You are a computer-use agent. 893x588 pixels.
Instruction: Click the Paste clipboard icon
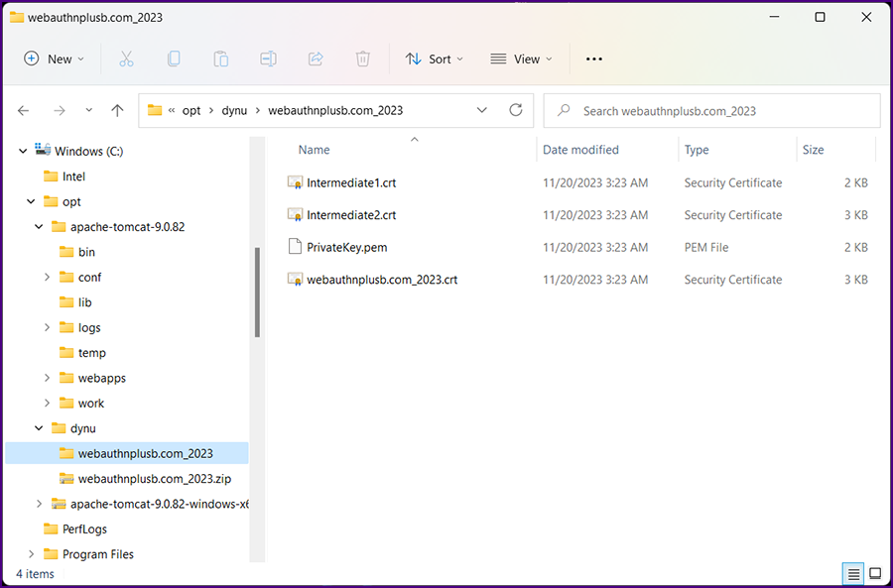click(221, 59)
